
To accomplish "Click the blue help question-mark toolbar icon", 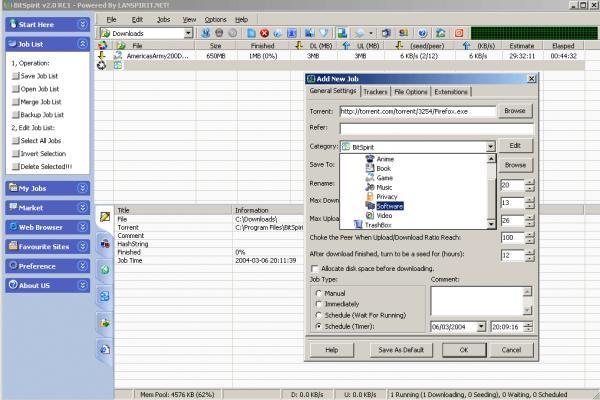I will tap(422, 33).
